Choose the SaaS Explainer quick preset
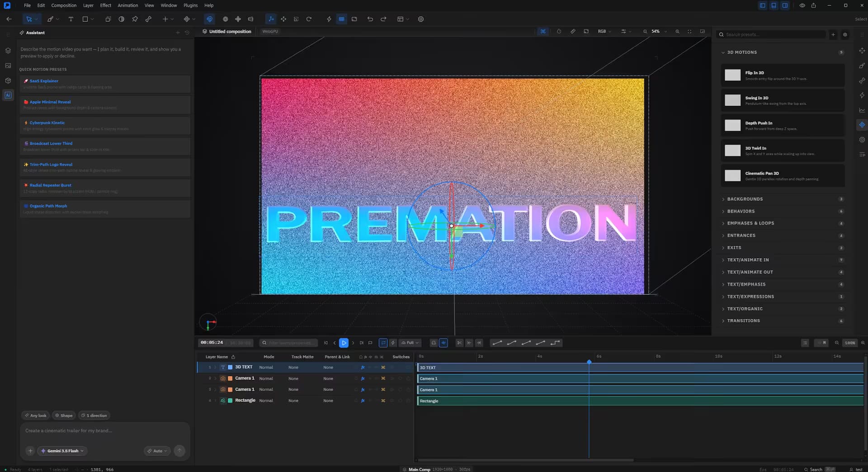This screenshot has width=868, height=472. coord(105,84)
